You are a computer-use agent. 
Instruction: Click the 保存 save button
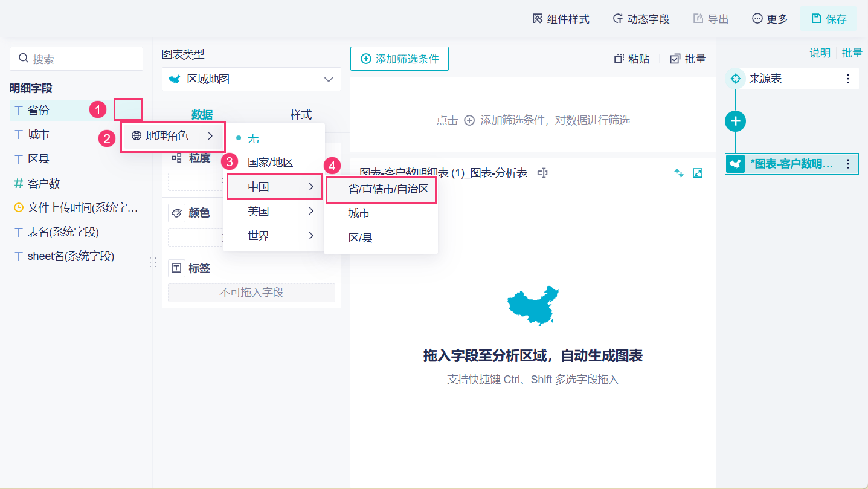pos(829,19)
